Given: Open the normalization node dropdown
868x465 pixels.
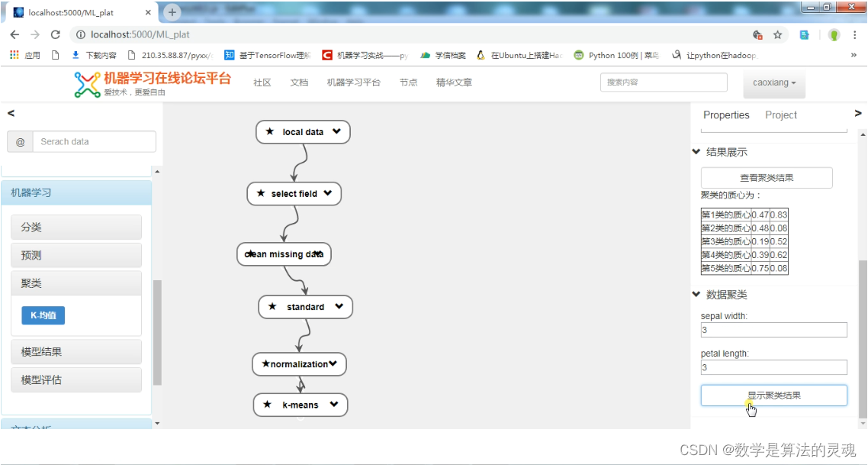Looking at the screenshot, I should coord(333,364).
